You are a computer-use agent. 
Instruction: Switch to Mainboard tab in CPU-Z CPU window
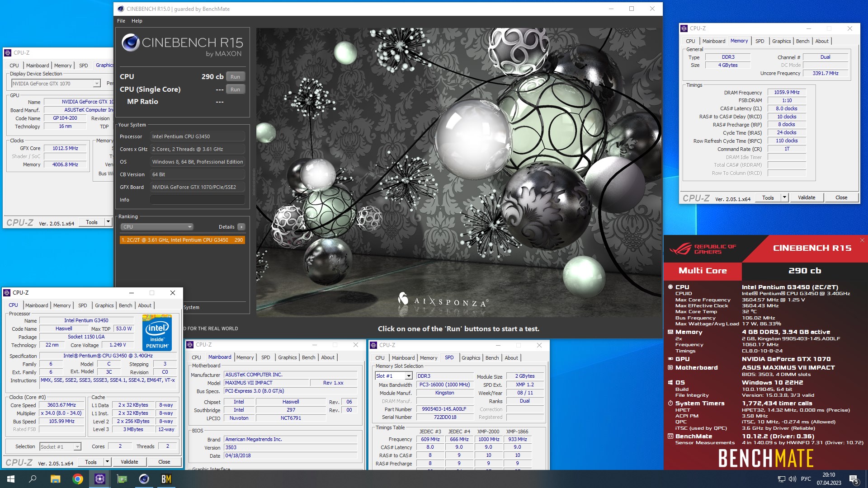tap(37, 305)
